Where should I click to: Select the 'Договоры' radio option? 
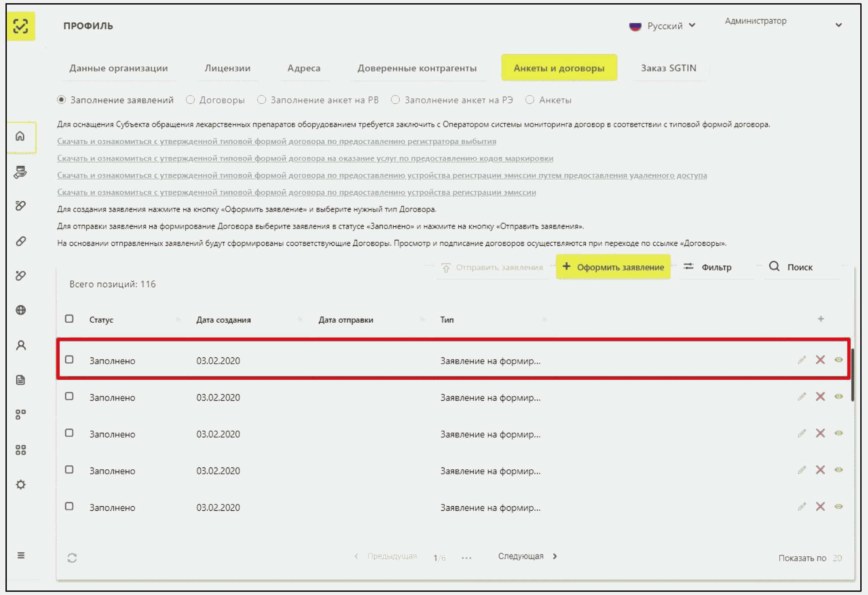[190, 100]
